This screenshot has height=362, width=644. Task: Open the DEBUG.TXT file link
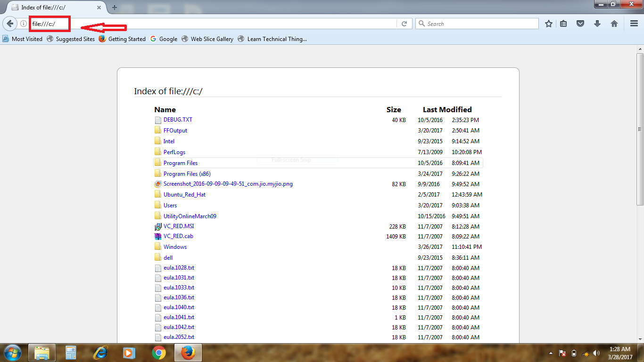[178, 120]
